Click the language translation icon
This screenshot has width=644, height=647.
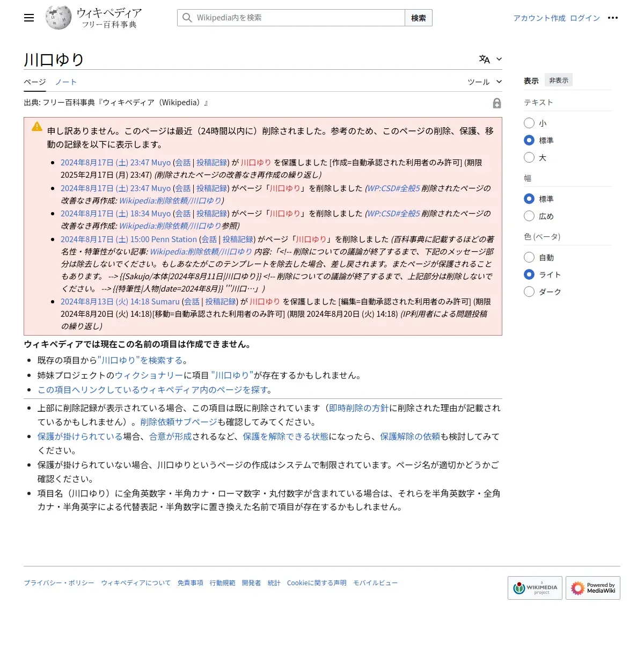click(x=485, y=59)
